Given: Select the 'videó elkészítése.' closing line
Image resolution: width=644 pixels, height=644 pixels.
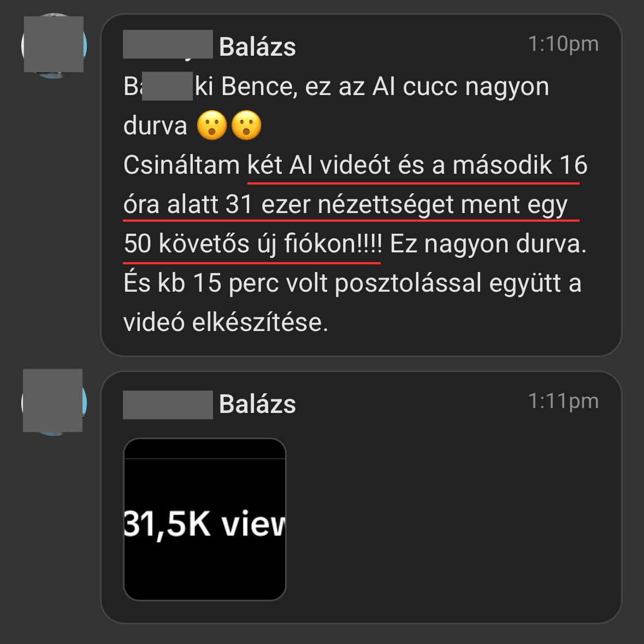Looking at the screenshot, I should pyautogui.click(x=226, y=322).
